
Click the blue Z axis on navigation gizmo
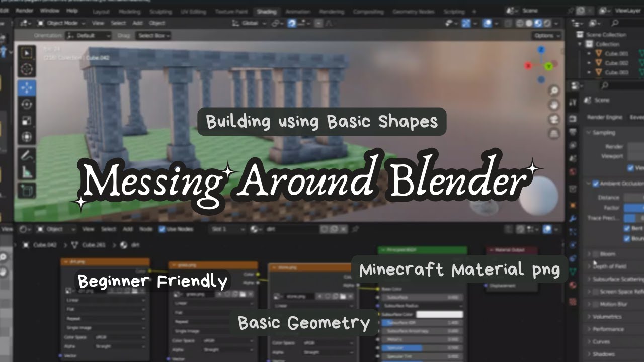click(541, 50)
